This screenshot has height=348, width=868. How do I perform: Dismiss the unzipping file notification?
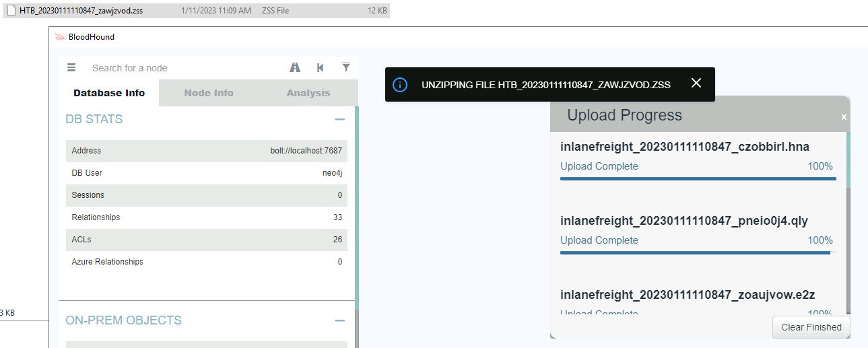[x=696, y=83]
